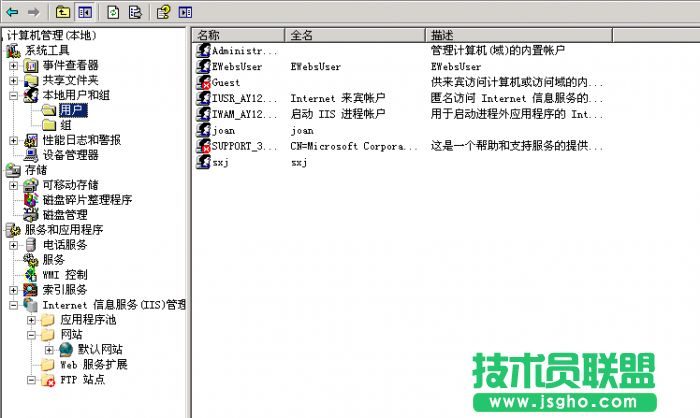Toggle the Show/Hide console tree icon

point(85,12)
